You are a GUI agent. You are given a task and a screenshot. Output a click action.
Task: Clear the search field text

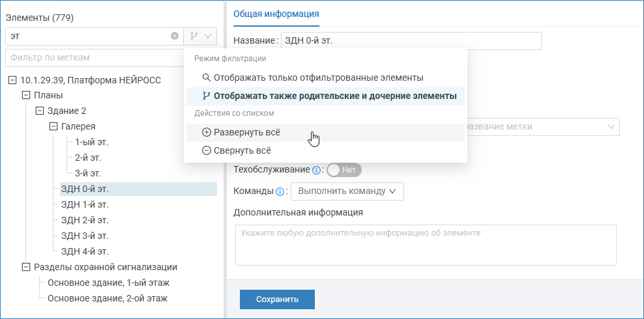(175, 36)
